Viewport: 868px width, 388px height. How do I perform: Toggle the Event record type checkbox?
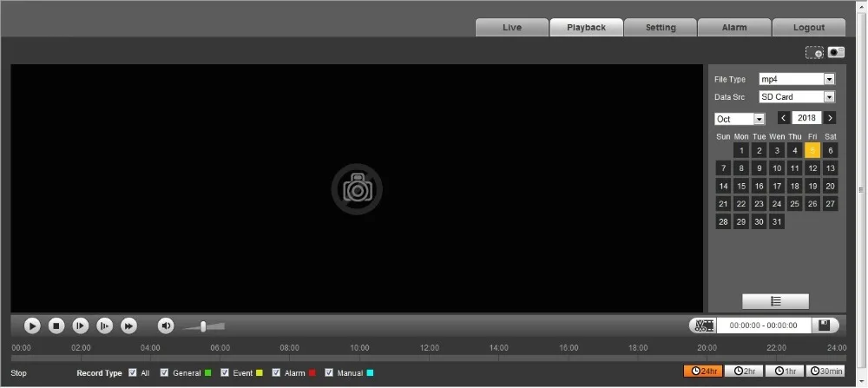pyautogui.click(x=224, y=372)
